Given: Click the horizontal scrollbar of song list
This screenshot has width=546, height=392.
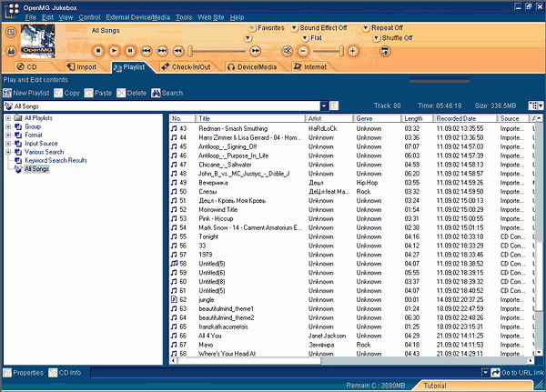Looking at the screenshot, I should 249,361.
